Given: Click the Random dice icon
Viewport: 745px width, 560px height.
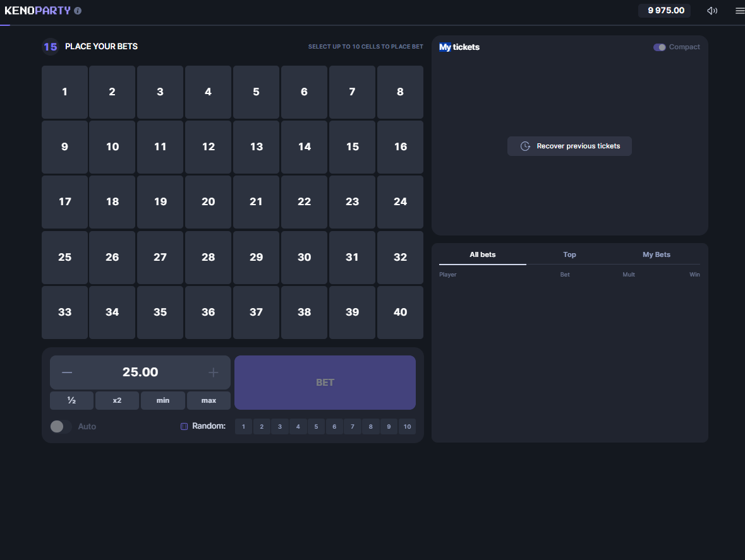Looking at the screenshot, I should pos(185,427).
